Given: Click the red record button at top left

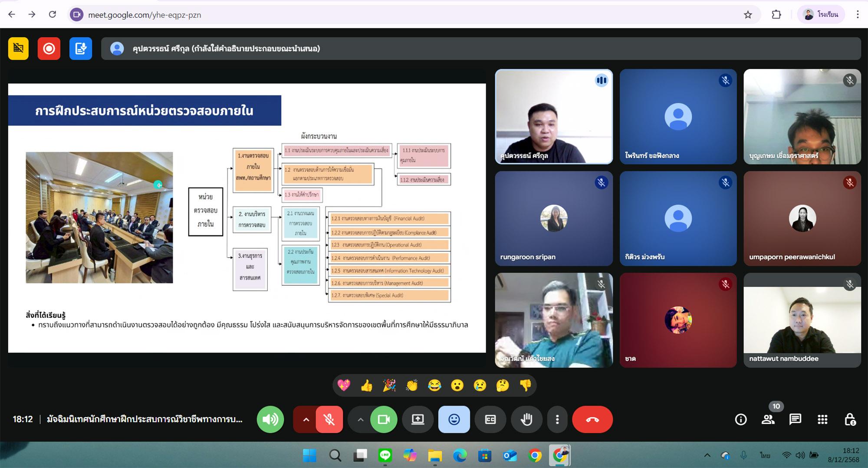Looking at the screenshot, I should [49, 48].
